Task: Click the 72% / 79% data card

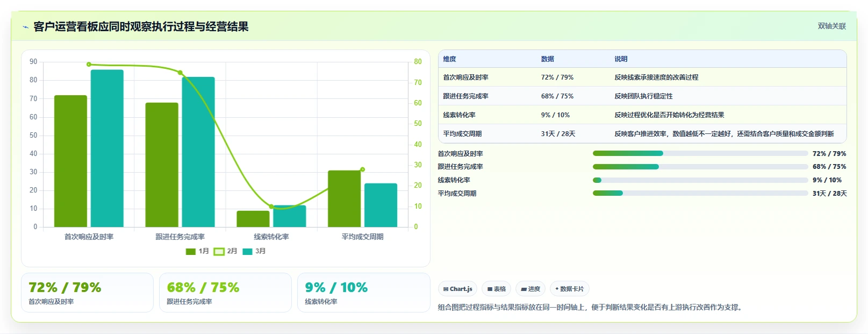Action: 87,293
